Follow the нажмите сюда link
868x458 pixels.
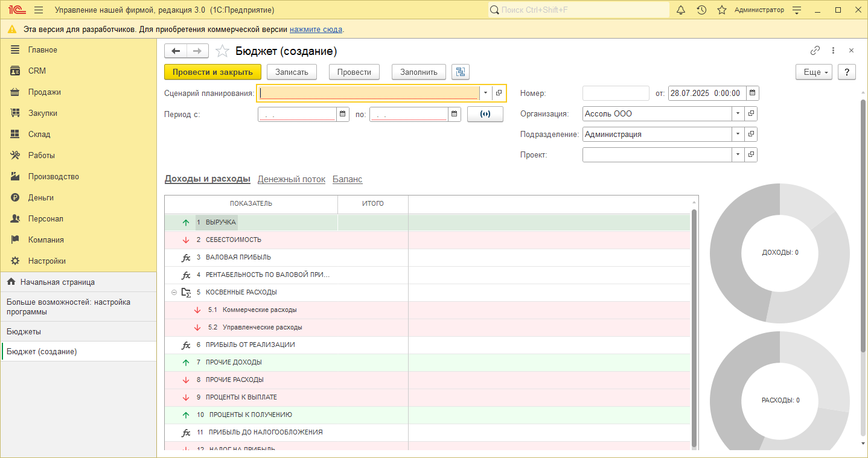click(316, 29)
